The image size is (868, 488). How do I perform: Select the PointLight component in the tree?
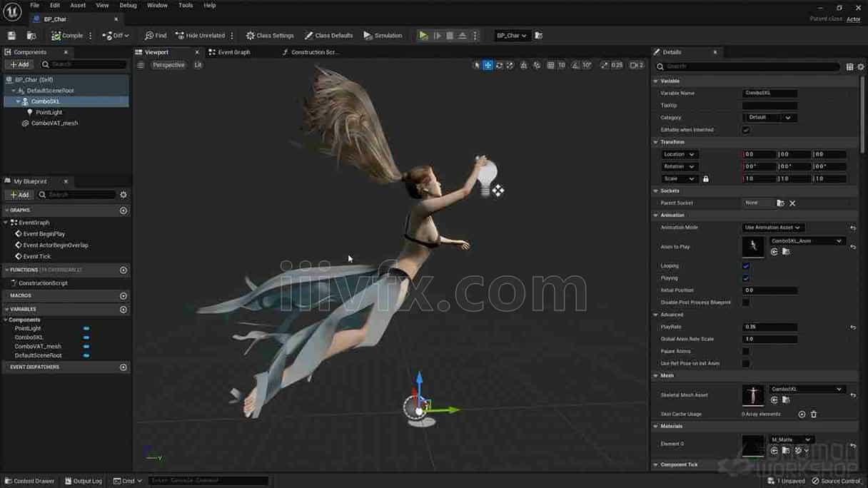coord(49,112)
